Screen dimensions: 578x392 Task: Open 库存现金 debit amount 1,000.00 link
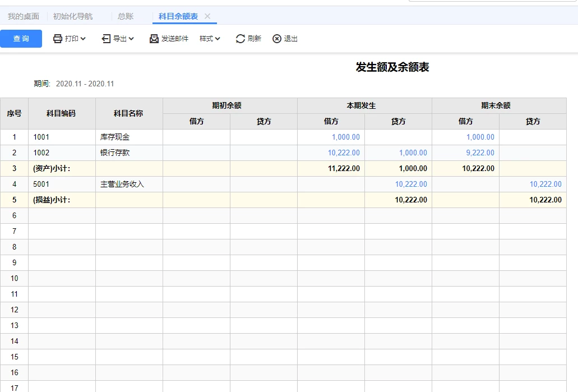click(345, 137)
